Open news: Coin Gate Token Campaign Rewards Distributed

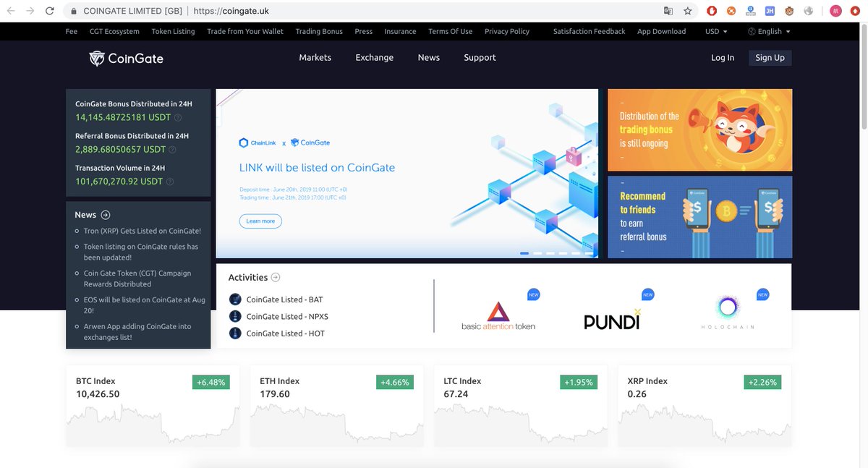point(137,278)
